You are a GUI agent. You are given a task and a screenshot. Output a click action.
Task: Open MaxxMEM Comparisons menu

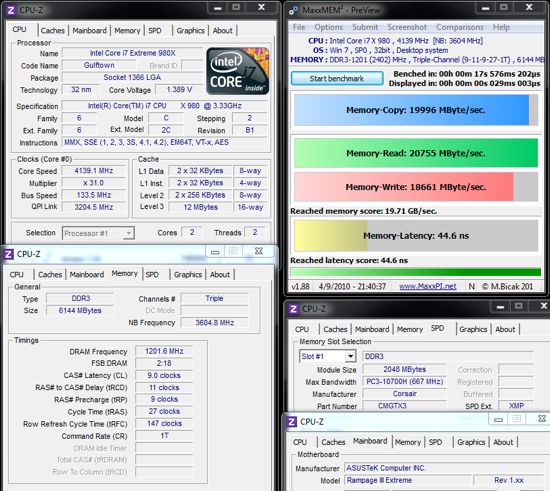pos(460,27)
